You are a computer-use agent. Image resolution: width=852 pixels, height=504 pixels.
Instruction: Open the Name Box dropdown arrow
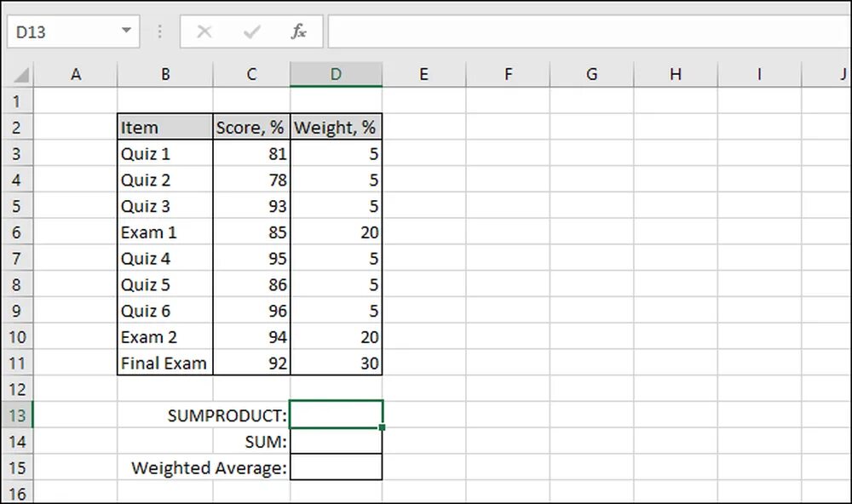coord(127,31)
